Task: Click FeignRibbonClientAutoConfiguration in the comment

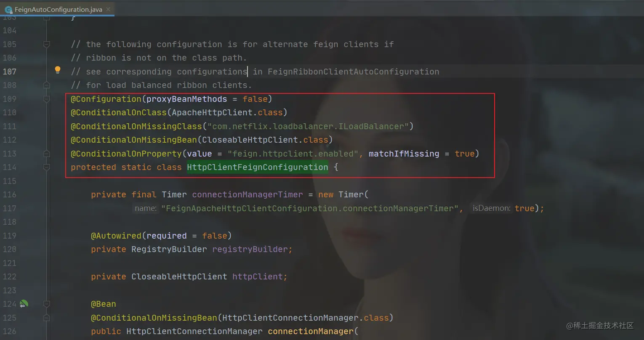Action: pos(354,72)
